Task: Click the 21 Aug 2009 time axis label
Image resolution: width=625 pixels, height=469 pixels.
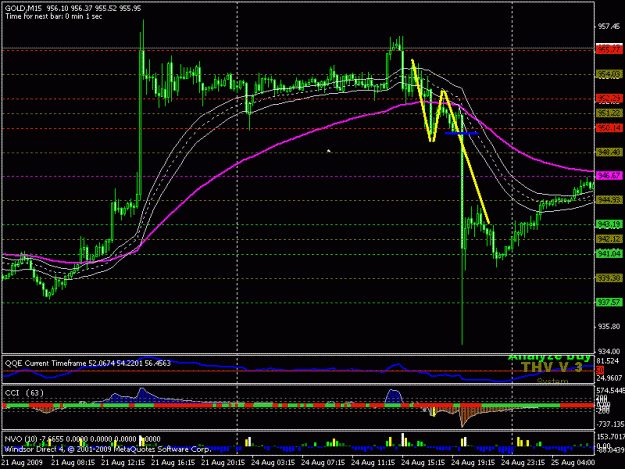Action: 22,463
